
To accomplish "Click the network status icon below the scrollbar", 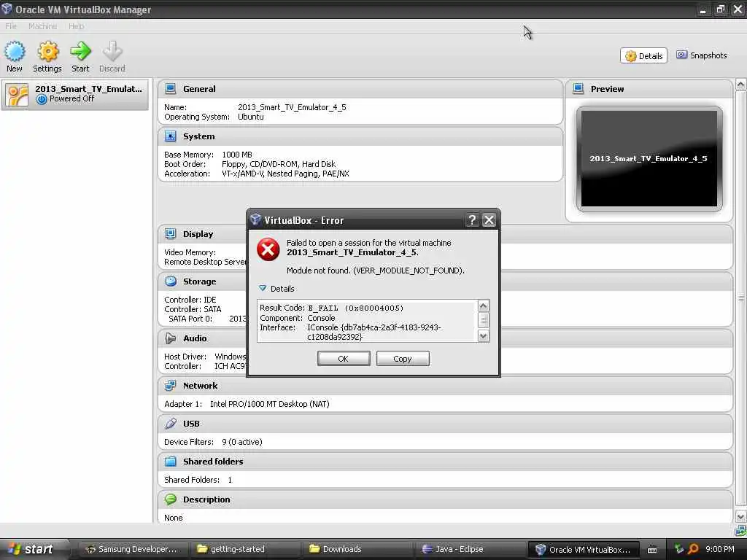I will [x=740, y=531].
